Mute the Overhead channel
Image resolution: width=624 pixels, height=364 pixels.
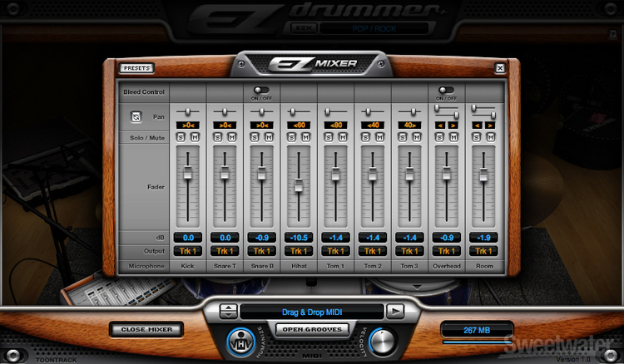453,137
